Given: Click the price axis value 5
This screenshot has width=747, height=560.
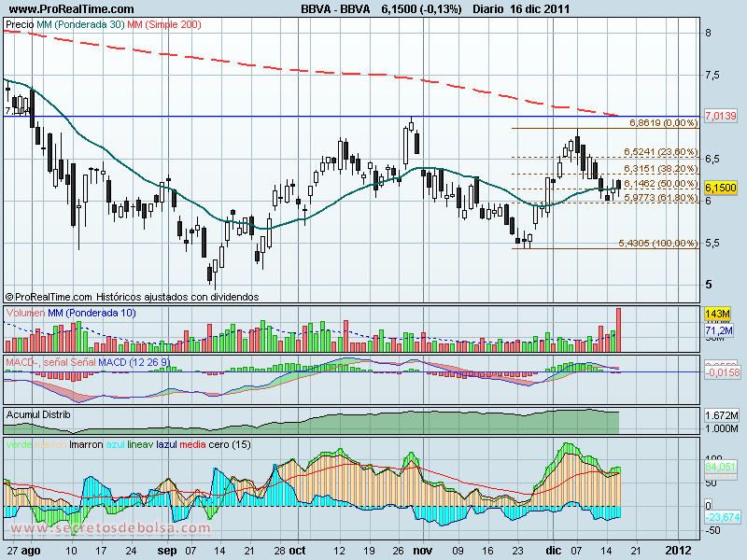Looking at the screenshot, I should point(709,285).
